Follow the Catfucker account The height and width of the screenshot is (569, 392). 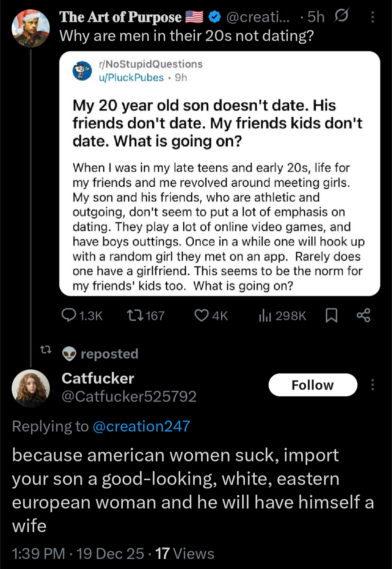click(x=313, y=385)
